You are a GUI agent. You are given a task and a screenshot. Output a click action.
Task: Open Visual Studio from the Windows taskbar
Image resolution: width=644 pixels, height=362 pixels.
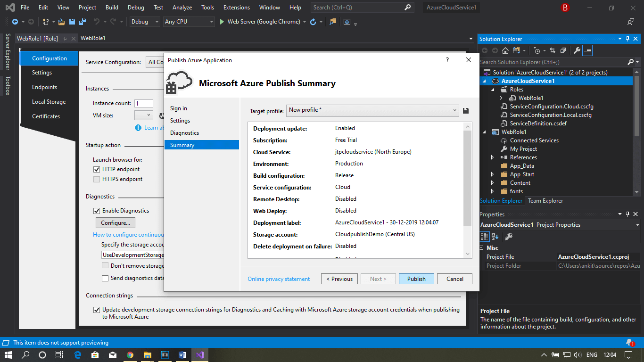point(200,355)
